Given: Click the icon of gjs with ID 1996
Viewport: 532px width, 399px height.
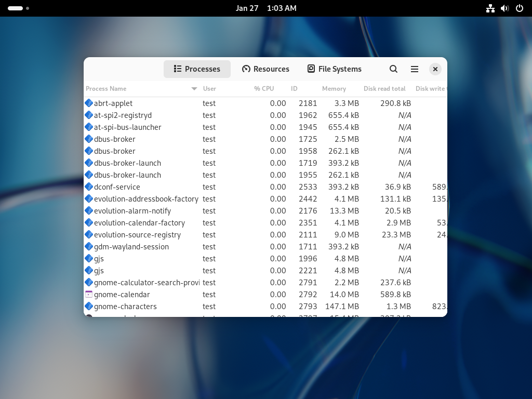Looking at the screenshot, I should pyautogui.click(x=89, y=259).
